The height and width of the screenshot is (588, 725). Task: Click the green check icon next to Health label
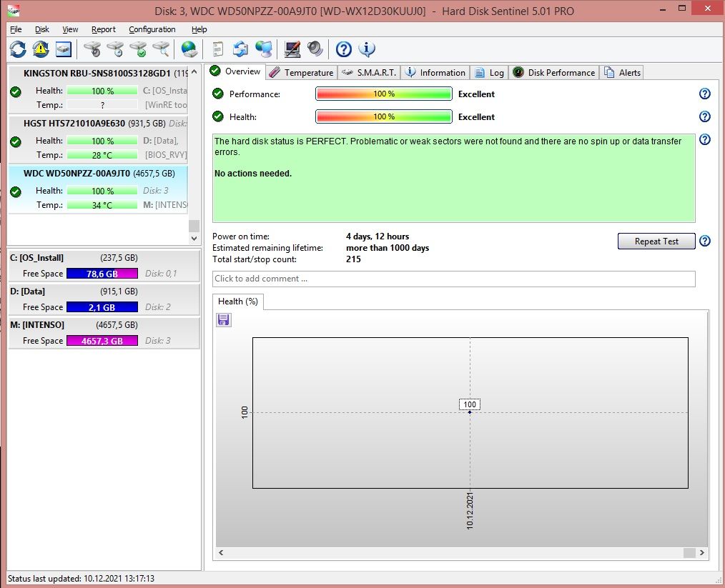[218, 116]
